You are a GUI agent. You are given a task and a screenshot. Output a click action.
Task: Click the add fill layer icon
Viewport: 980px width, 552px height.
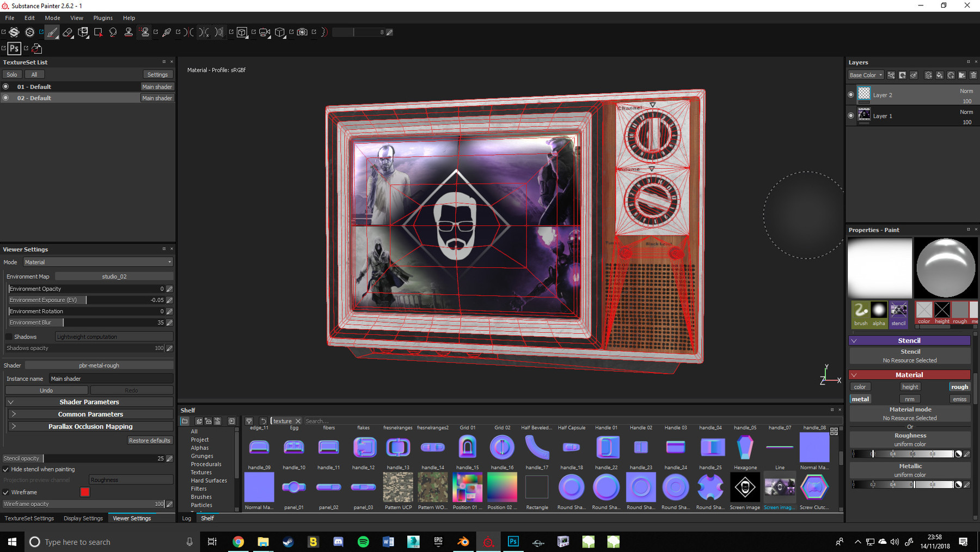939,75
